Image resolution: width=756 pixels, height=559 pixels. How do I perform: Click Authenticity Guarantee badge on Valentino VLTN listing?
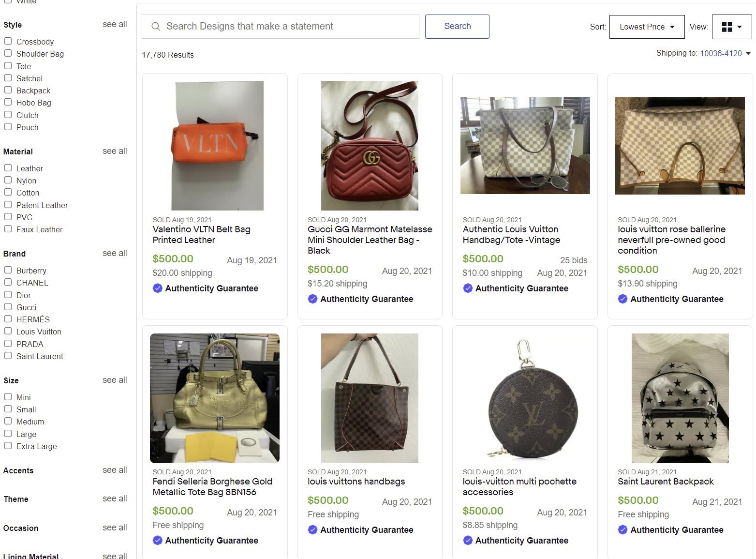point(206,288)
